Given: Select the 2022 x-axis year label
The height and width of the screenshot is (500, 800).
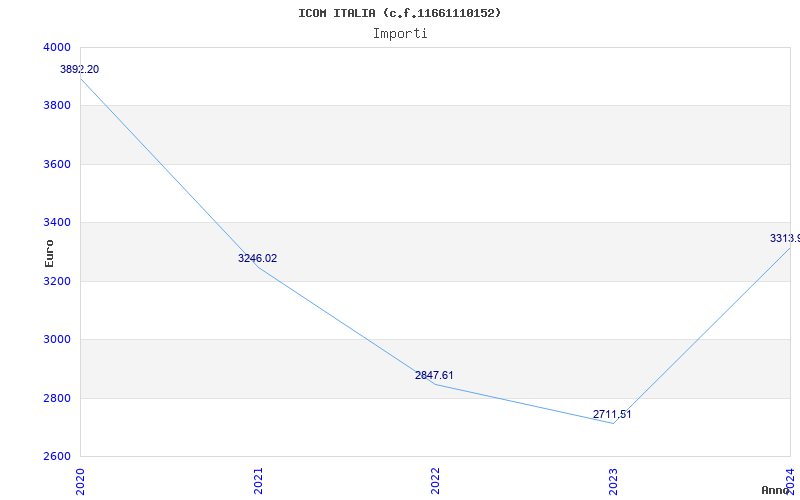Looking at the screenshot, I should point(435,479).
